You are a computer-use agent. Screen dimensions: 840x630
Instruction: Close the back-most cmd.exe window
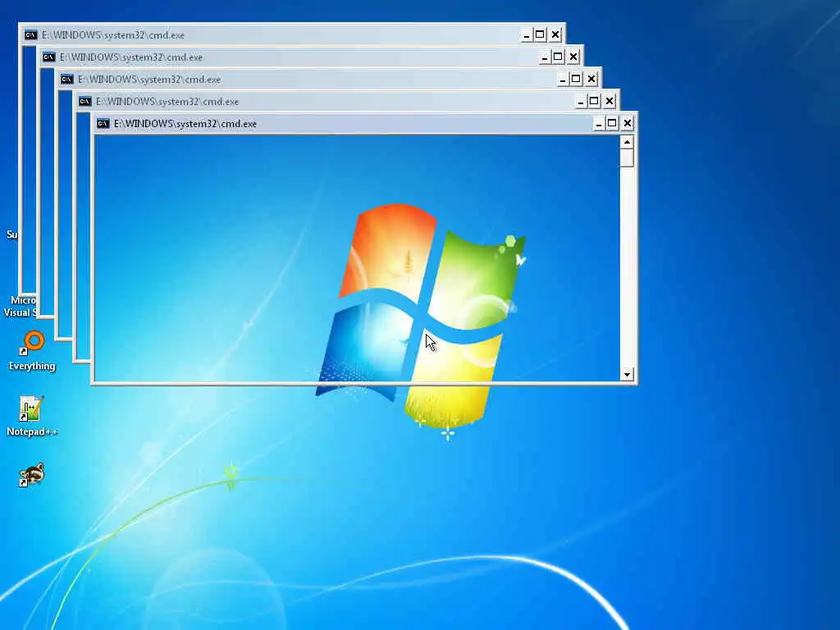coord(555,35)
